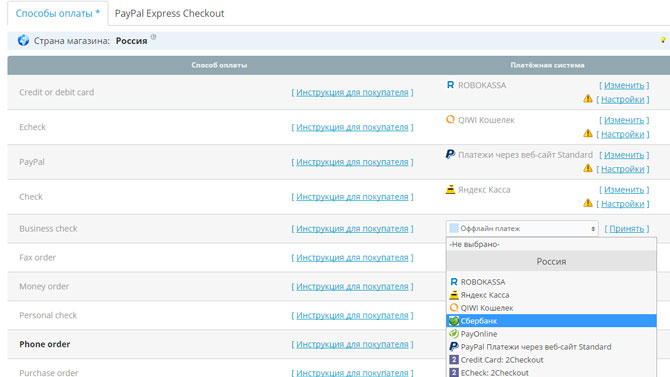Screen dimensions: 670x377
Task: Switch to the Способы оплаты tab
Action: point(58,13)
